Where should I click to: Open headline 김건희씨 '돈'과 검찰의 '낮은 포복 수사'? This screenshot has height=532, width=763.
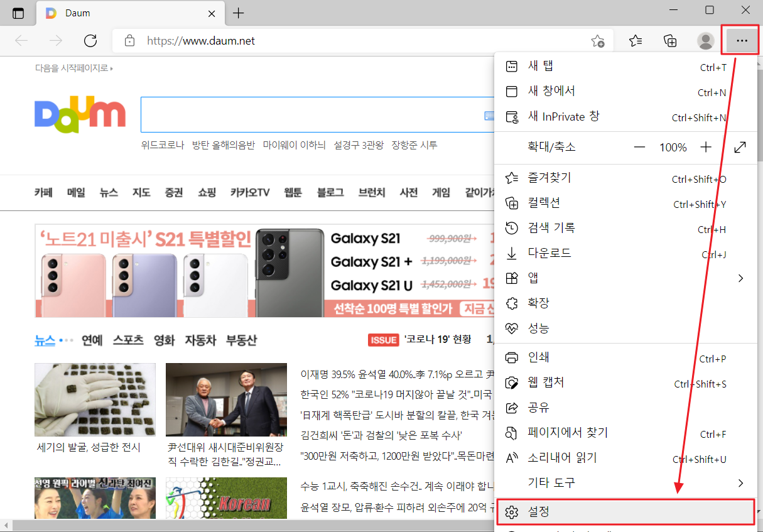pyautogui.click(x=382, y=435)
